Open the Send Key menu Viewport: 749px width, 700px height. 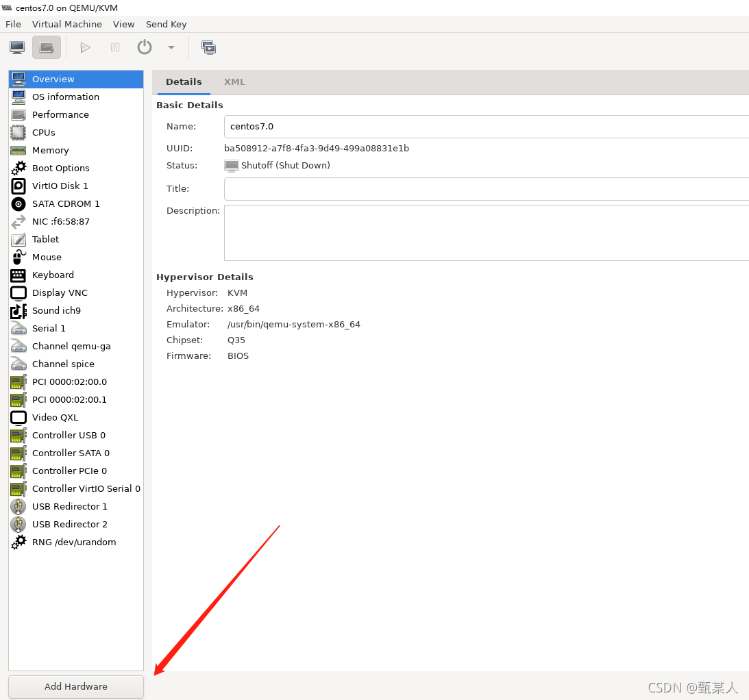[167, 25]
